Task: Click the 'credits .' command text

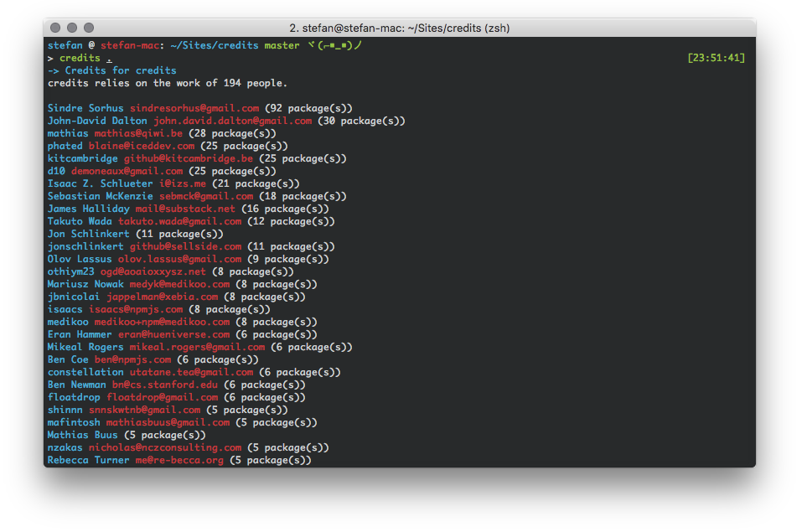Action: click(x=85, y=58)
